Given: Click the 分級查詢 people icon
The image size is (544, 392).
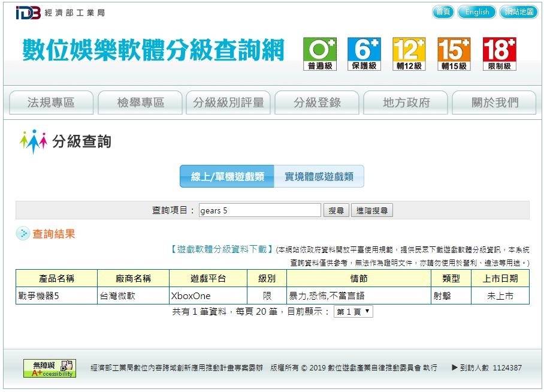Looking at the screenshot, I should point(33,141).
